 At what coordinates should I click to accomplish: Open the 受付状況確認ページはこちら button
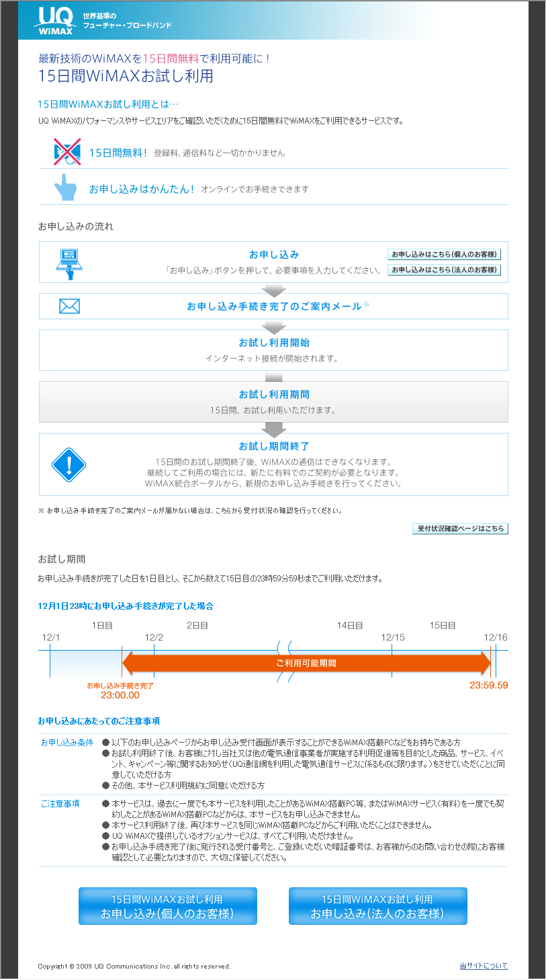pyautogui.click(x=460, y=528)
